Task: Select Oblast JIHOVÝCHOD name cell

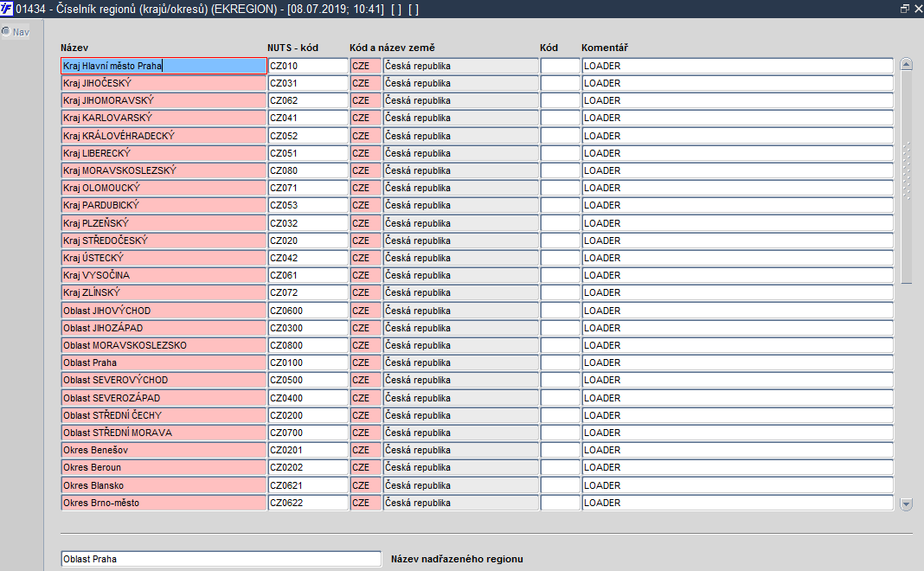Action: pos(164,311)
